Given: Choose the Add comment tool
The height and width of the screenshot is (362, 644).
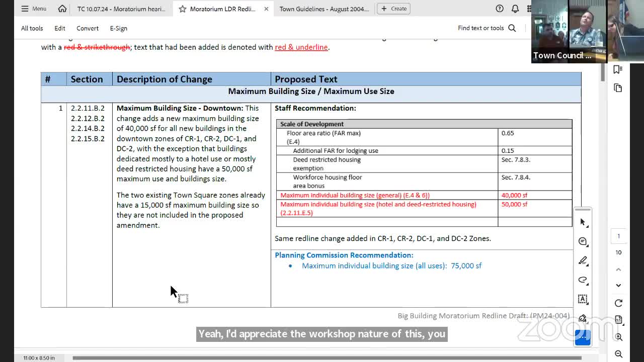Looking at the screenshot, I should pyautogui.click(x=583, y=241).
